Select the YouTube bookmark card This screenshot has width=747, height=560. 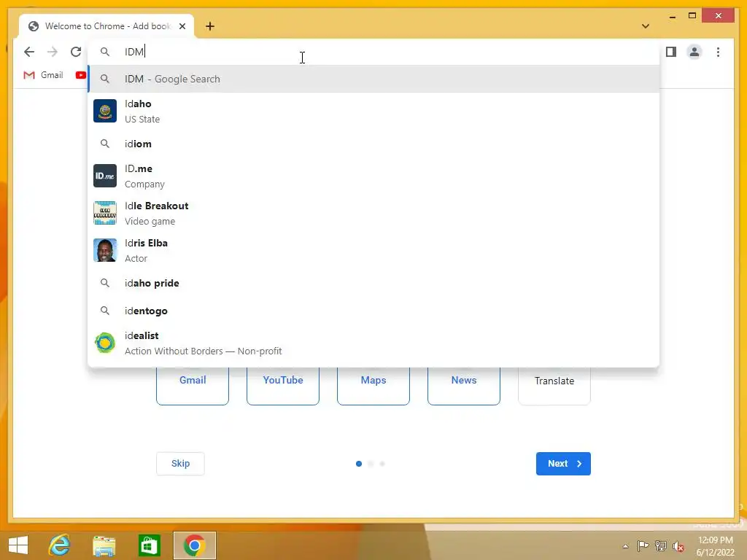283,386
